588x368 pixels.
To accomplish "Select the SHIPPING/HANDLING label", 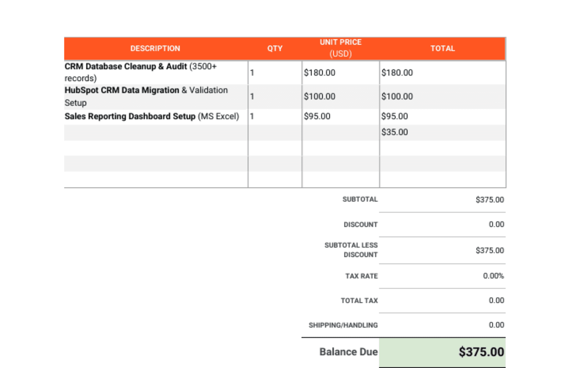I will [343, 325].
